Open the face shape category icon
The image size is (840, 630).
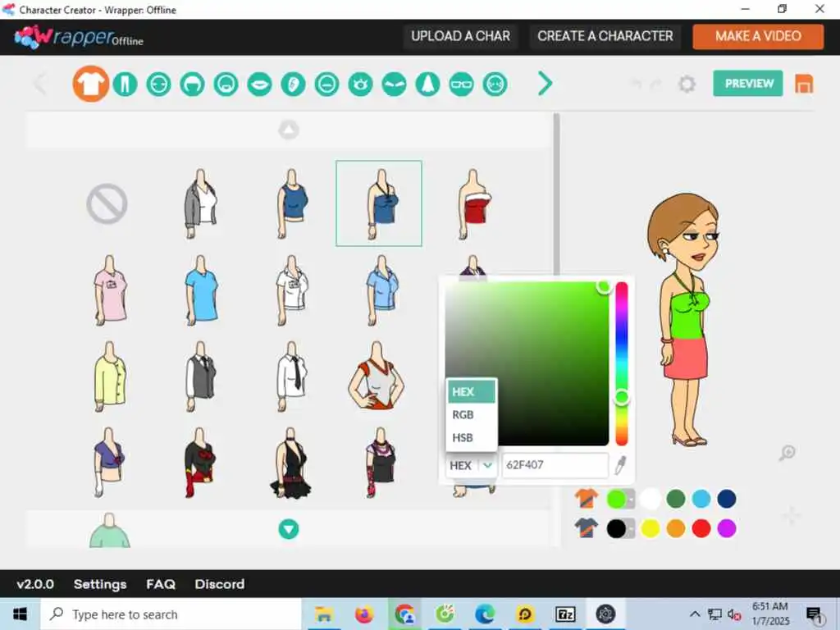158,84
